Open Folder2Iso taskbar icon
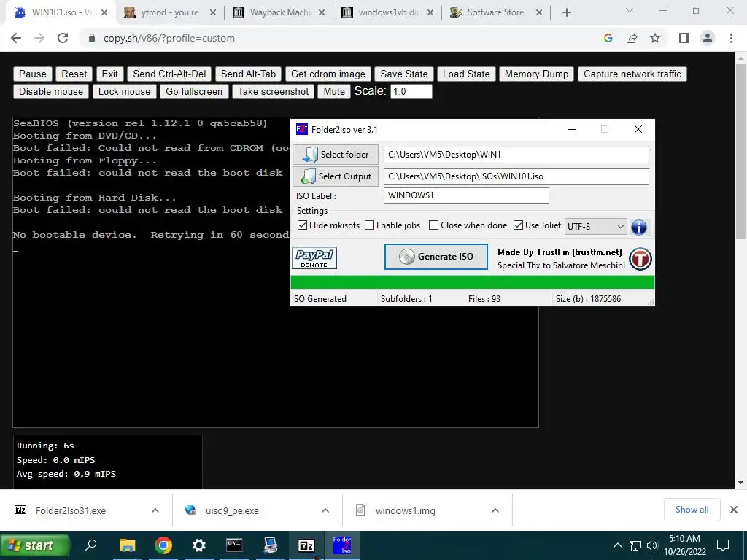This screenshot has height=560, width=747. coord(342,545)
